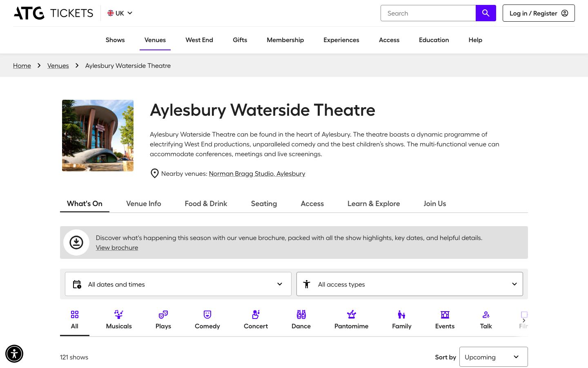Expand All dates and times dropdown
The image size is (588, 368).
(178, 284)
